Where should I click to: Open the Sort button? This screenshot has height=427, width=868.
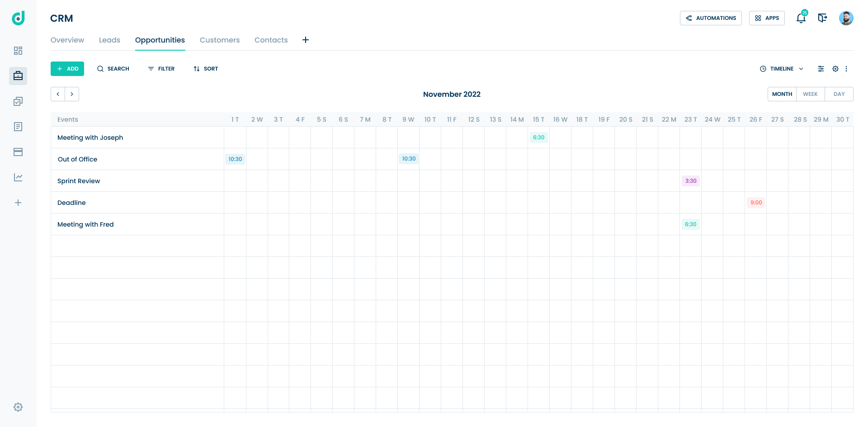[x=206, y=69]
